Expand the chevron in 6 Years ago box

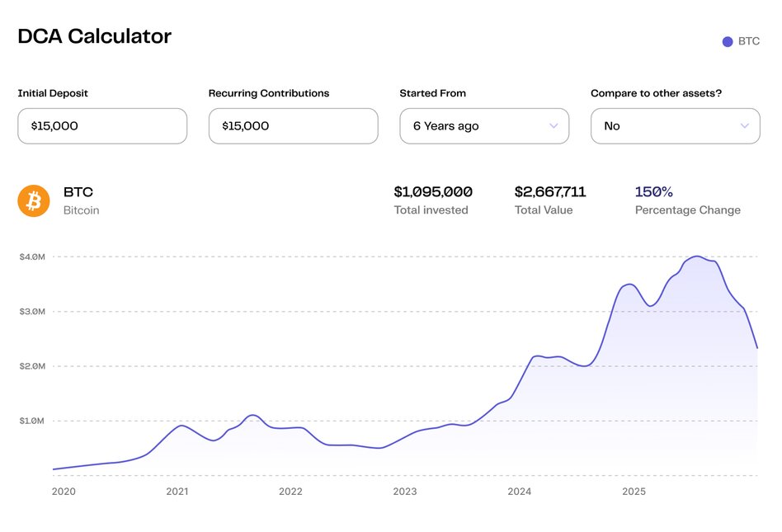[x=554, y=126]
